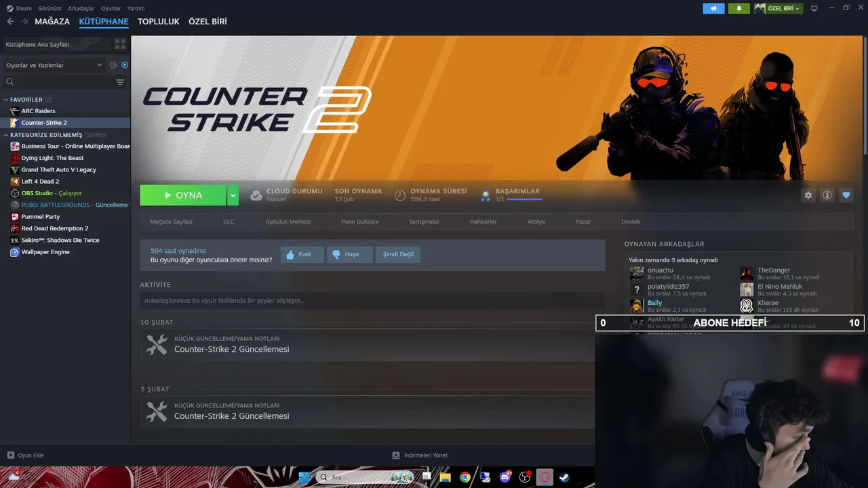868x488 pixels.
Task: Select Red Dead Redemption 2 in library
Action: point(55,228)
